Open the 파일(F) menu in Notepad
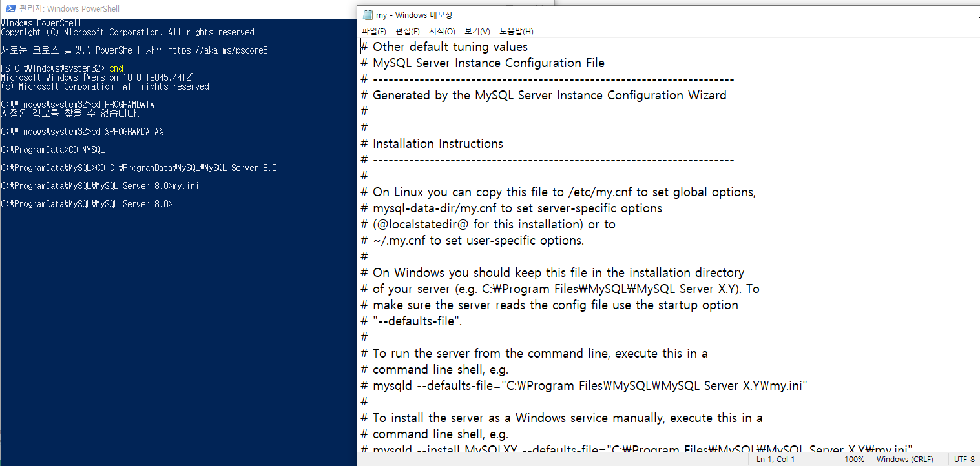Viewport: 980px width, 466px height. click(x=374, y=31)
